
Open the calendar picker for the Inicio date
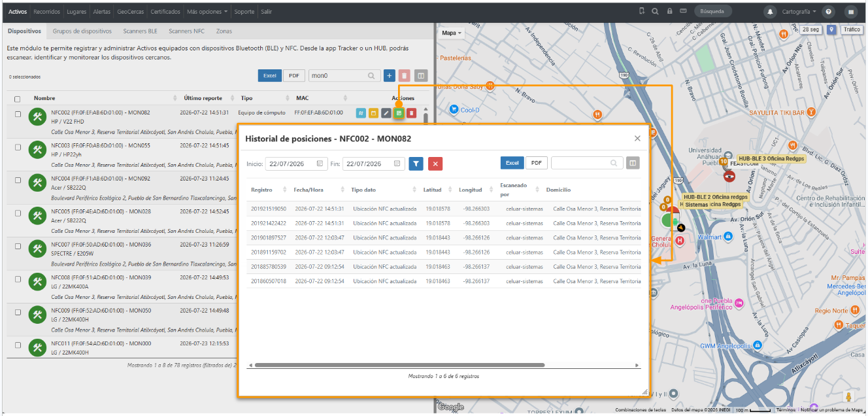coord(320,164)
